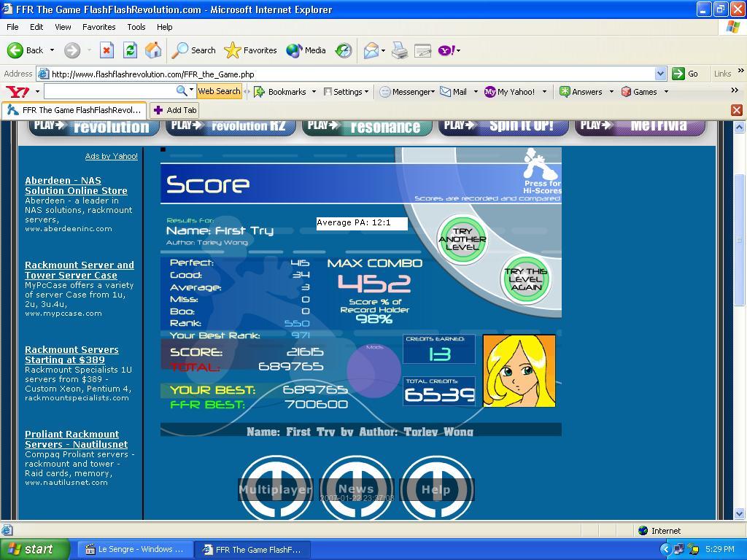Image resolution: width=747 pixels, height=560 pixels.
Task: Open the History icon in toolbar
Action: (x=343, y=50)
